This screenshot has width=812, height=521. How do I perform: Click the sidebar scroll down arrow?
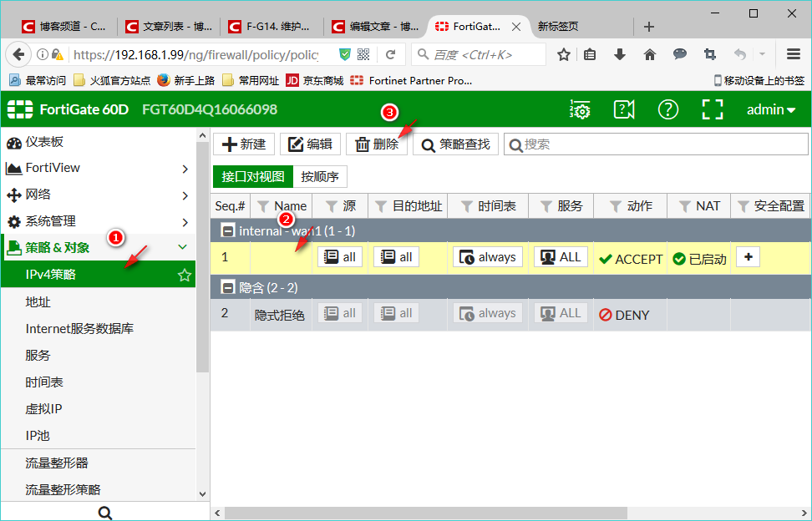(202, 494)
